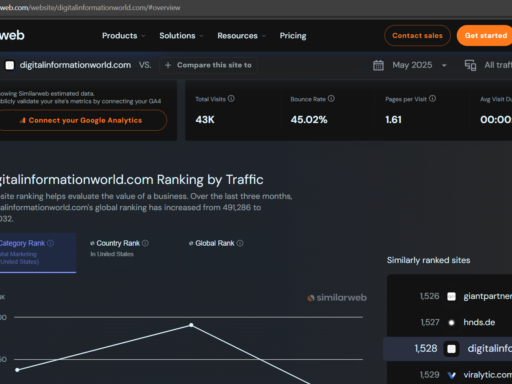Click the digitalinformationworld.com site name in header
This screenshot has width=512, height=384.
tap(75, 65)
